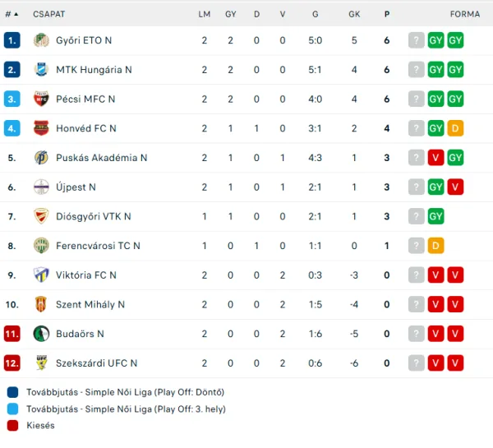Click Diósgyőri VTK's green GY form badge
Screen dimensions: 493x448
click(436, 216)
